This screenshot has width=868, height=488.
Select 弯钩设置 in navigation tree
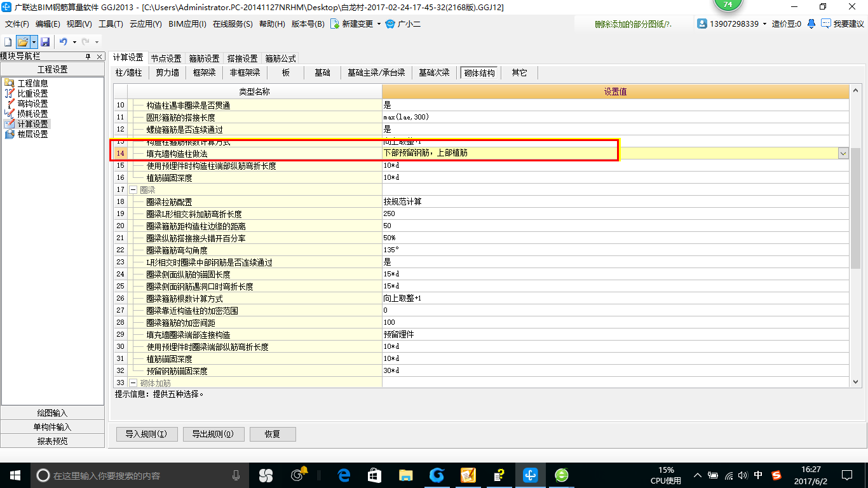click(32, 104)
